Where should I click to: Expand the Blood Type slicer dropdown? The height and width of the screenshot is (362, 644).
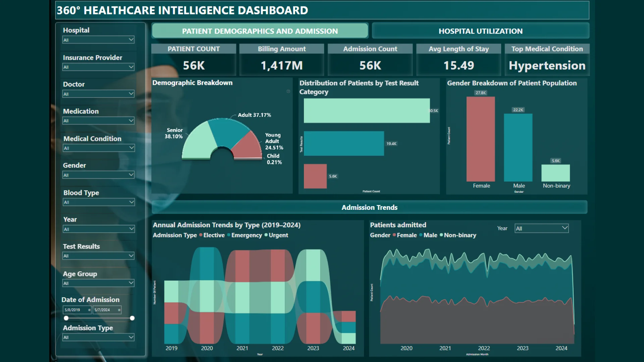[131, 202]
